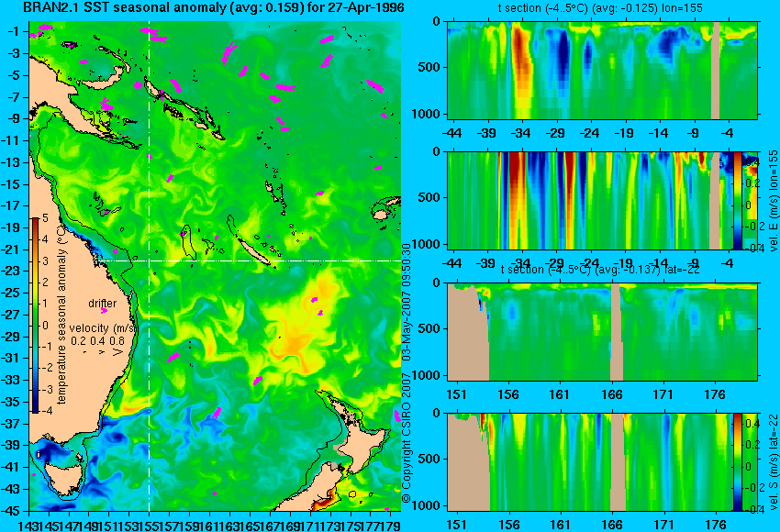
Task: Select the 't section' title for lon=155
Action: coord(600,8)
